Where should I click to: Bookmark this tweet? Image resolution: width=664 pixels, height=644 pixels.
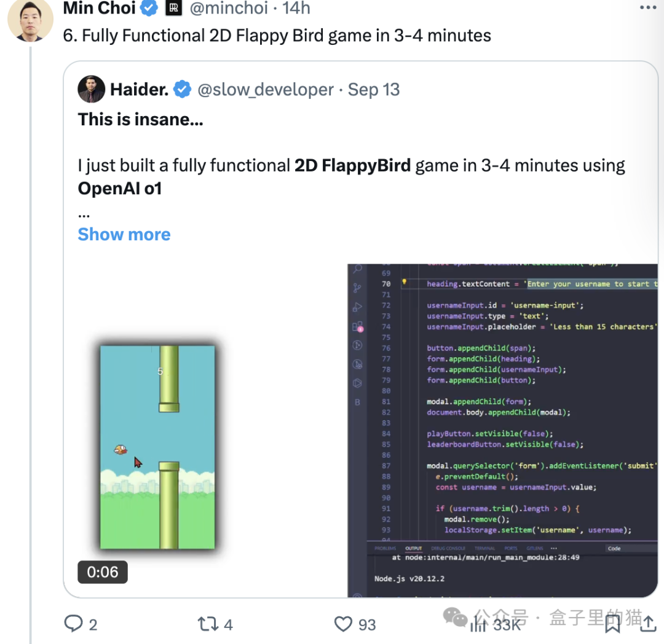coord(612,625)
